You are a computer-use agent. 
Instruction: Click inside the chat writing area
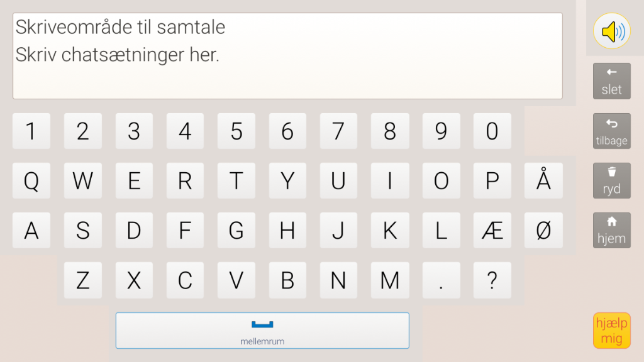[x=287, y=56]
